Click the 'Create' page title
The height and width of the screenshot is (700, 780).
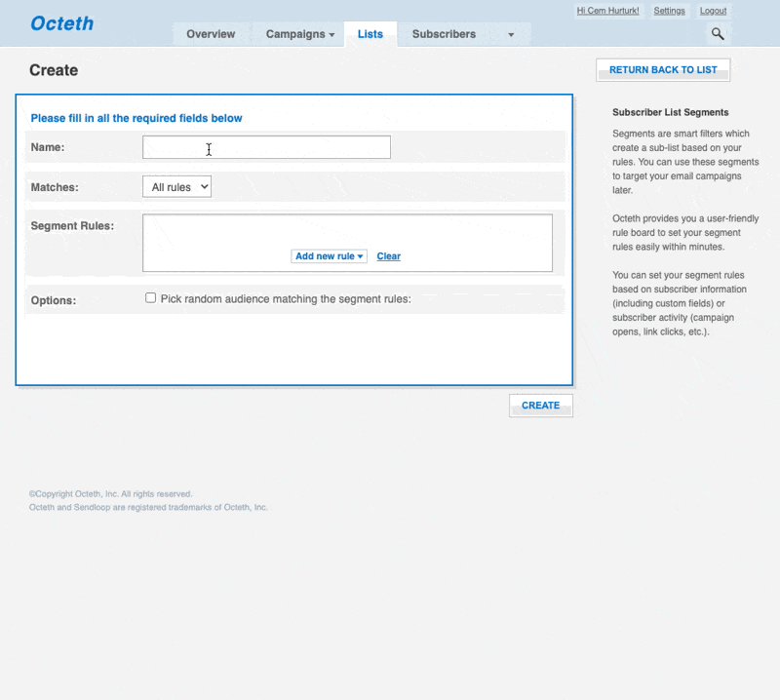[x=54, y=70]
